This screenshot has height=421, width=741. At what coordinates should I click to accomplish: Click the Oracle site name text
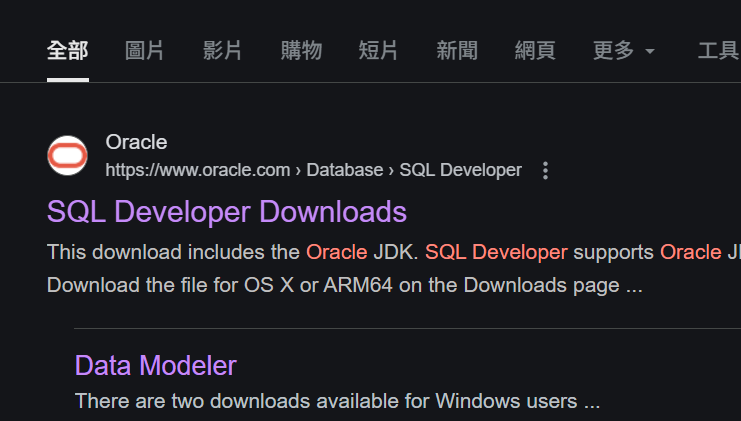[x=136, y=142]
